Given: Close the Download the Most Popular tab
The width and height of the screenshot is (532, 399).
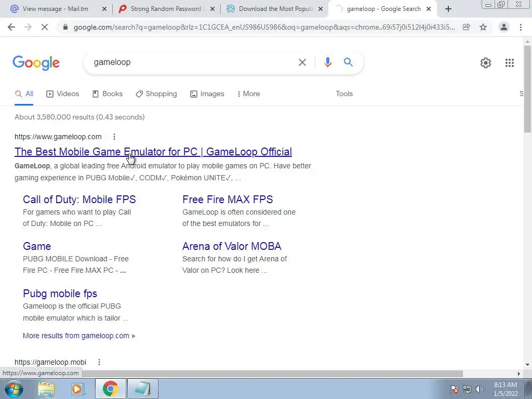Looking at the screenshot, I should click(x=320, y=9).
